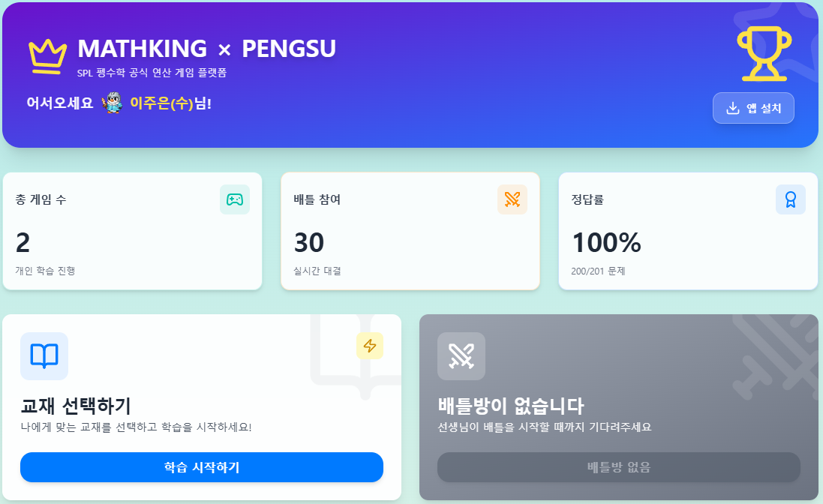Click the 앱 설치 button

(753, 107)
